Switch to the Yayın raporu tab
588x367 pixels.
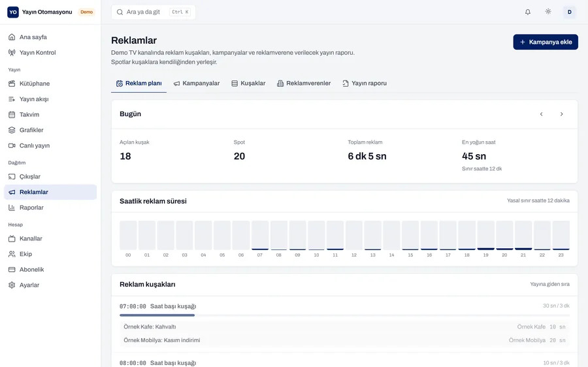pos(365,83)
